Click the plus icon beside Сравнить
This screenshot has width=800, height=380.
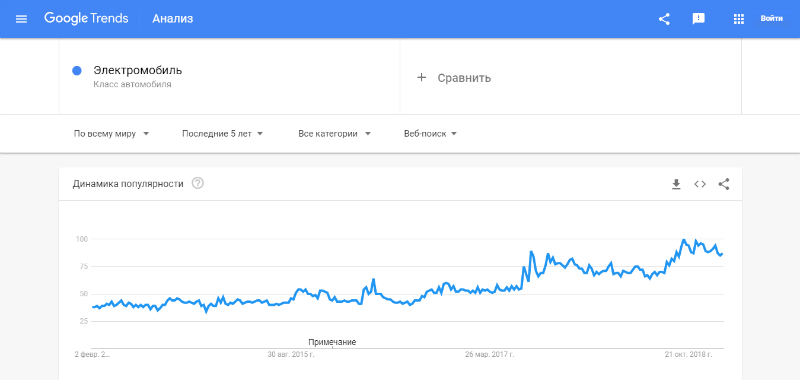421,78
